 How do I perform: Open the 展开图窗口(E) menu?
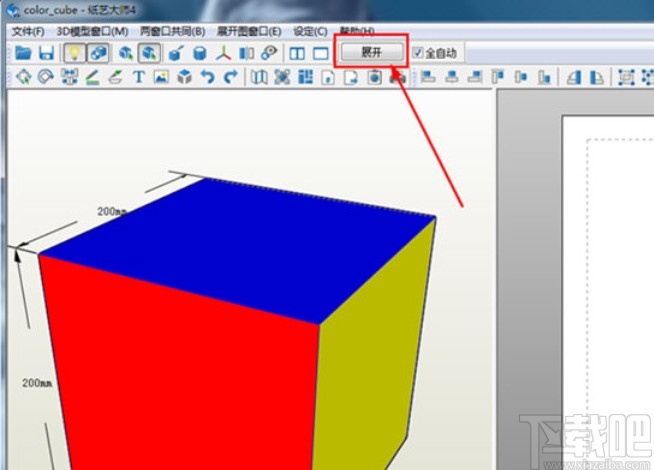click(x=249, y=31)
